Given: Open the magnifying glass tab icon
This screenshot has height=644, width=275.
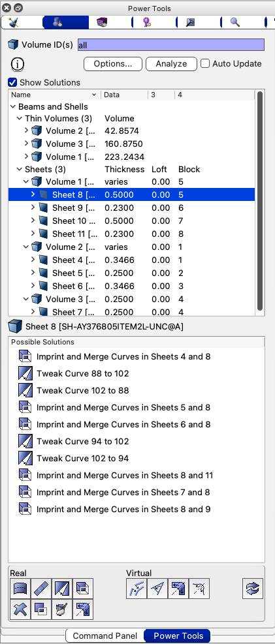Looking at the screenshot, I should [x=235, y=22].
